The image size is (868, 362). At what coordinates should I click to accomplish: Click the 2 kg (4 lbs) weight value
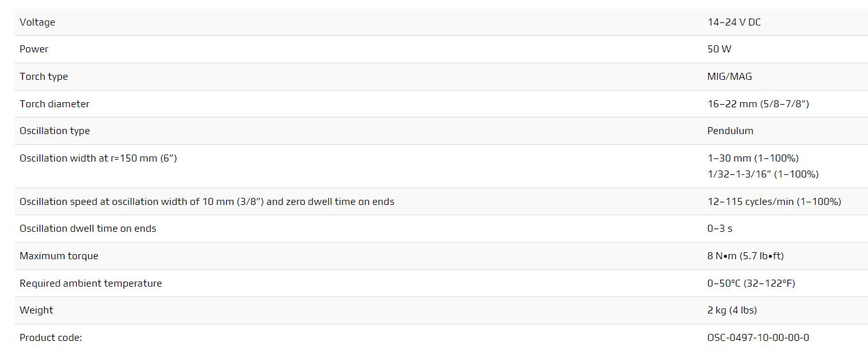pyautogui.click(x=732, y=310)
